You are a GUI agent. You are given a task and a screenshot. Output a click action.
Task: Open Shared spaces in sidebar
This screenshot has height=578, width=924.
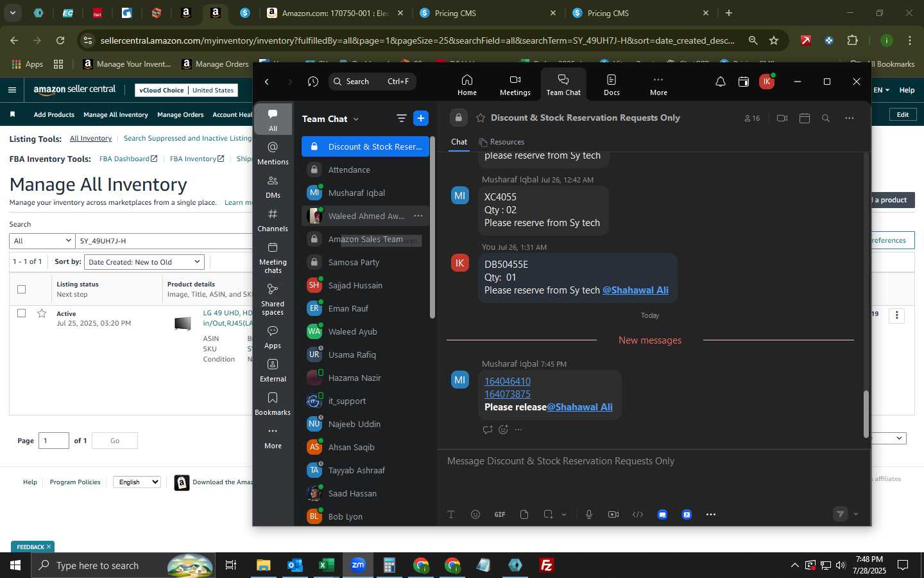coord(273,299)
